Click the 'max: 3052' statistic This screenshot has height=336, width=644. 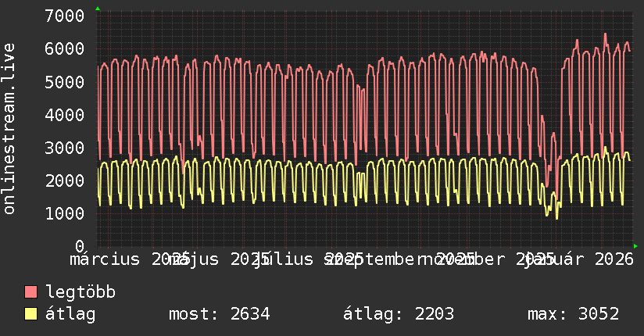(x=573, y=314)
